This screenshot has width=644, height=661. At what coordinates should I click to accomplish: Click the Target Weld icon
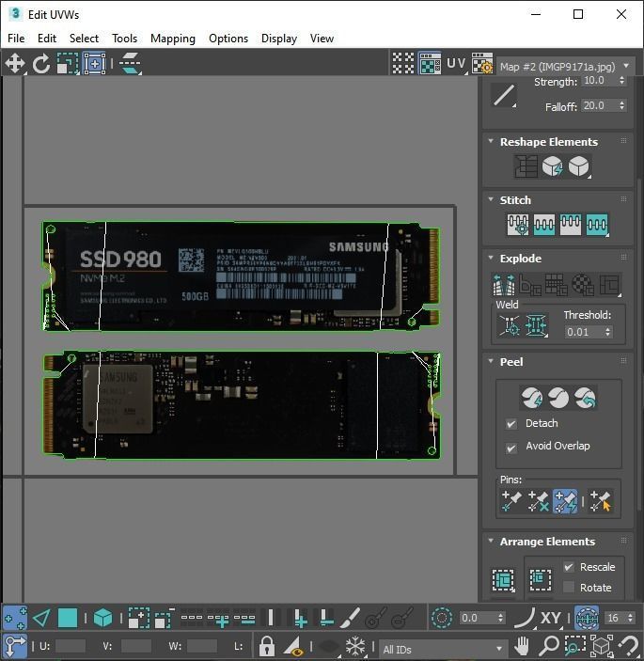point(510,325)
